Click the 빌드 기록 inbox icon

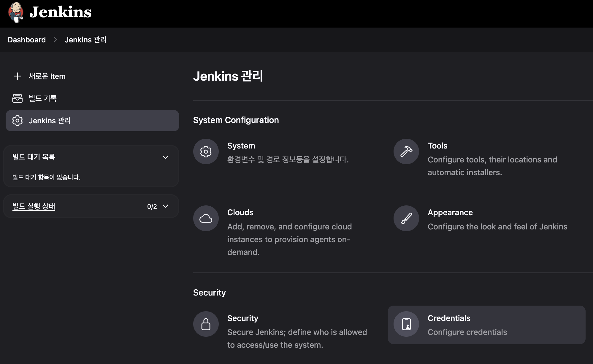tap(17, 98)
